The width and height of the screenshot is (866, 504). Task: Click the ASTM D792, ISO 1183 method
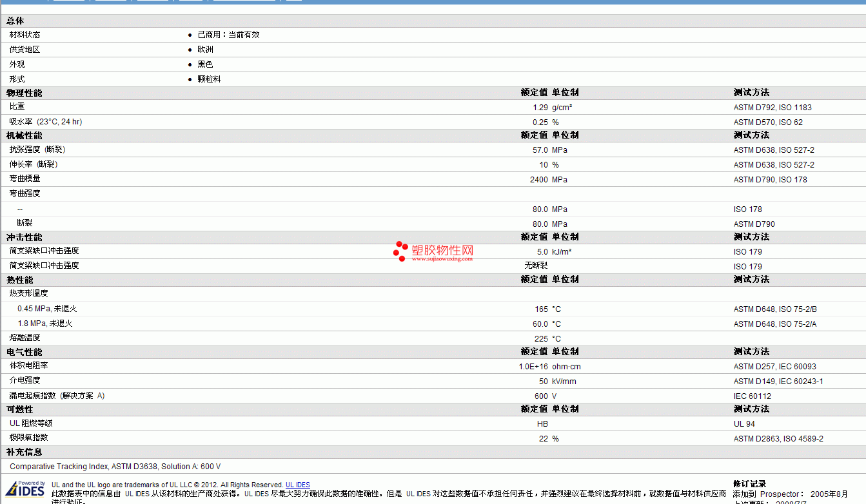773,108
